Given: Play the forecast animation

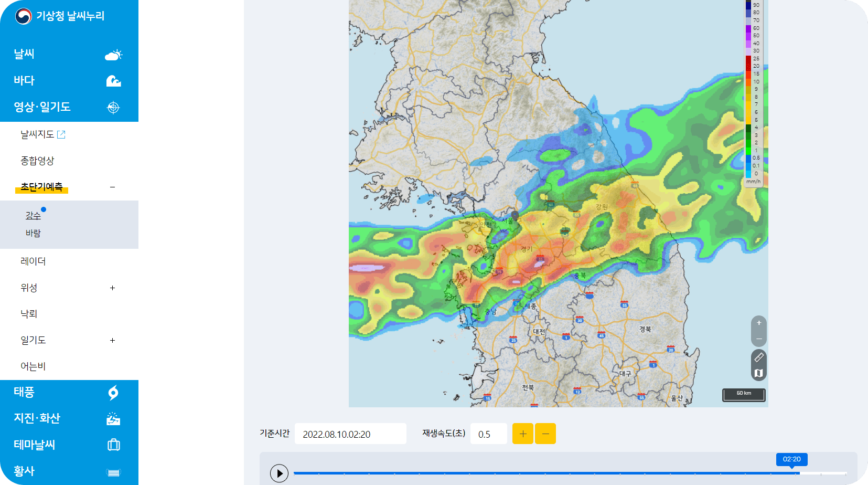Looking at the screenshot, I should point(279,473).
